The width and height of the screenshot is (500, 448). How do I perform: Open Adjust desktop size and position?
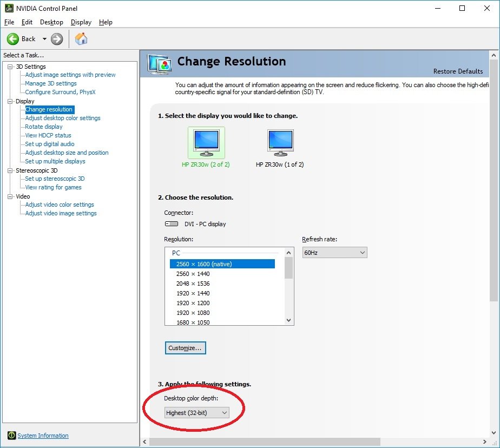[x=67, y=153]
